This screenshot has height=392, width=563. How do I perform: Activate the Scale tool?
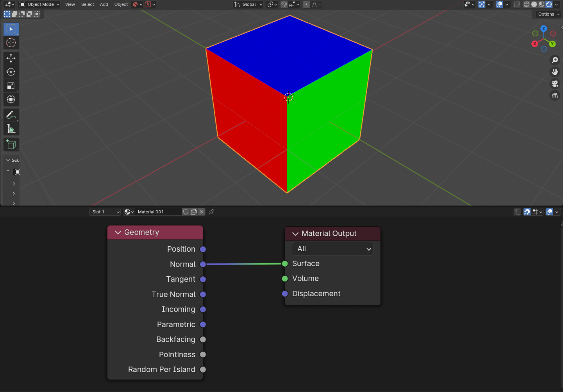(x=11, y=86)
